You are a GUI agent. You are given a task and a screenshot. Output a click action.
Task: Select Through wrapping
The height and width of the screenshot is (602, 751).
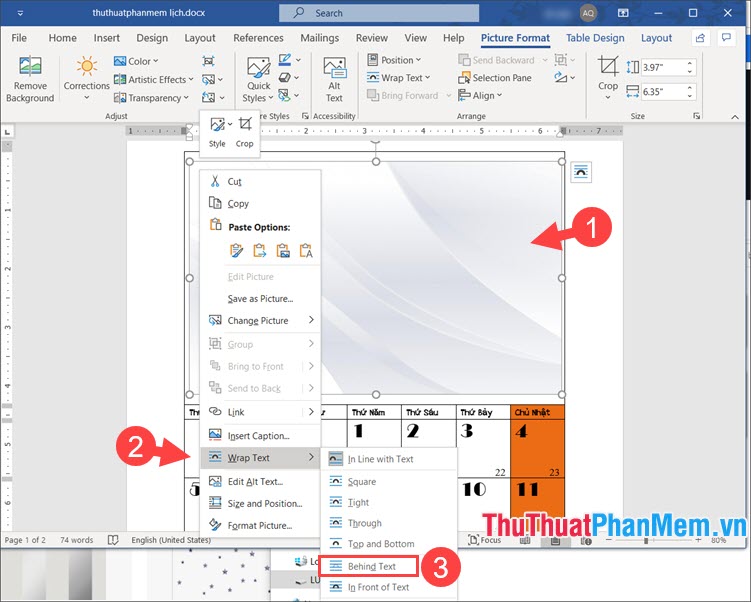(388, 523)
